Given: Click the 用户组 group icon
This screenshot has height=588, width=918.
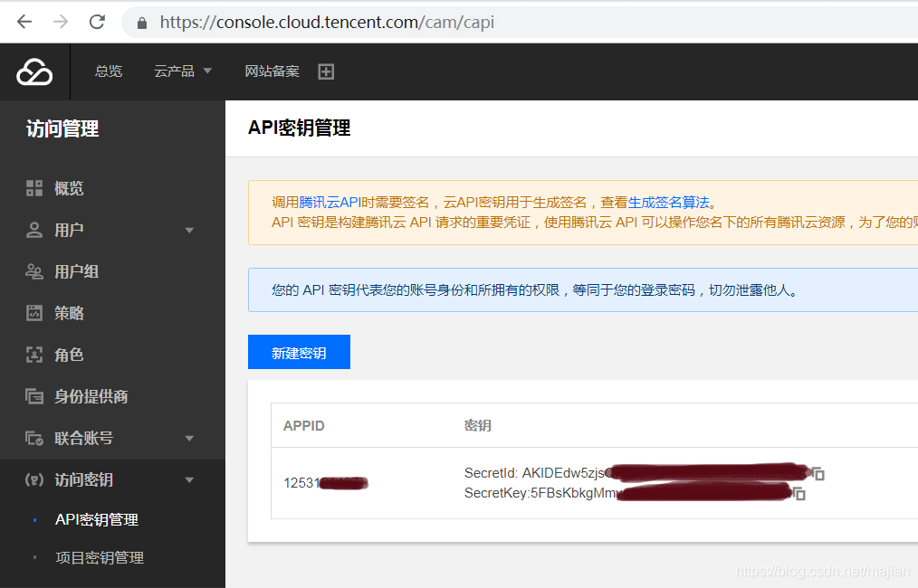Looking at the screenshot, I should [x=34, y=271].
